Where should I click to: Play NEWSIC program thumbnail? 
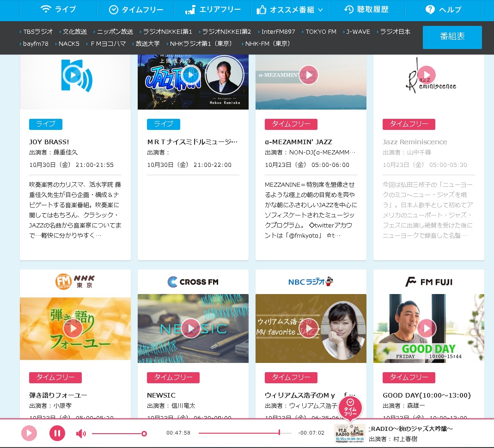click(x=191, y=329)
